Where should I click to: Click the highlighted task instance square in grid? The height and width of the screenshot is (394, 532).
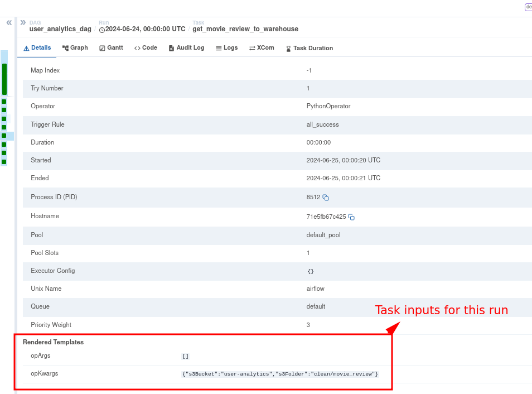coord(4,136)
